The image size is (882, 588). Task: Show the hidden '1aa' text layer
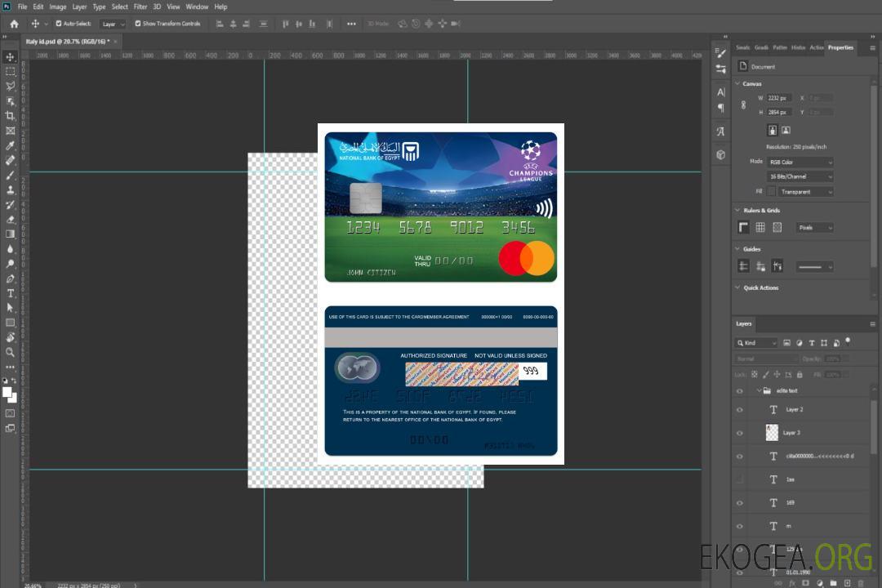coord(740,479)
